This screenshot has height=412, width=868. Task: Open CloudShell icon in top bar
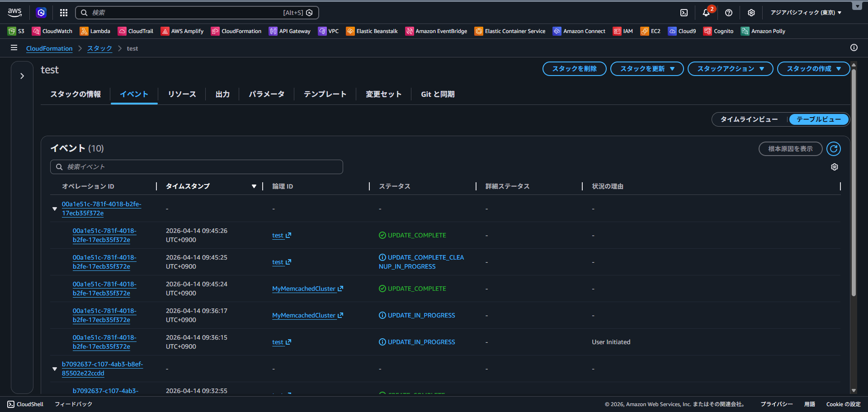(x=684, y=13)
